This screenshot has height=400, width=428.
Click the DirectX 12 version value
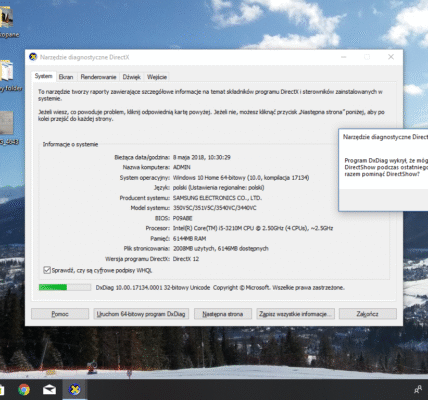tap(186, 259)
